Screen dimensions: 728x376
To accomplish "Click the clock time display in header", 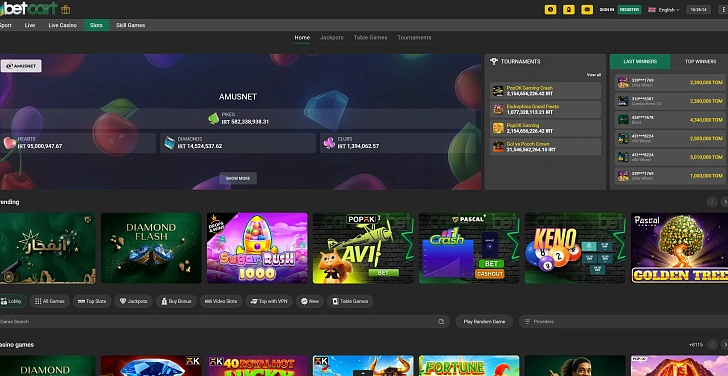I will click(698, 9).
